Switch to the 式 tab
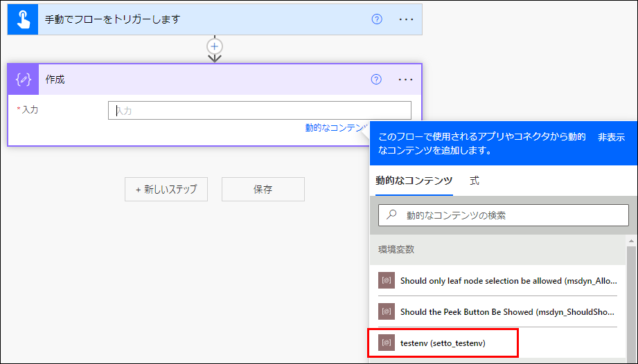 pyautogui.click(x=475, y=181)
